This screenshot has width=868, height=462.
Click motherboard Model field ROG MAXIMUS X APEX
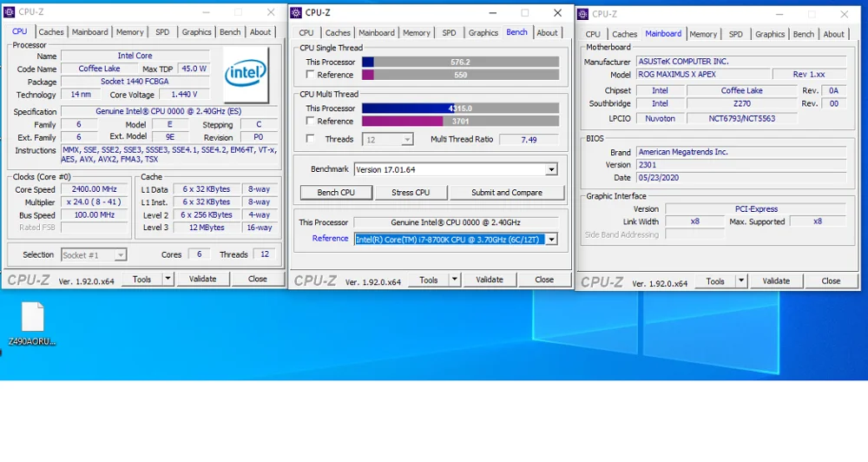coord(702,74)
